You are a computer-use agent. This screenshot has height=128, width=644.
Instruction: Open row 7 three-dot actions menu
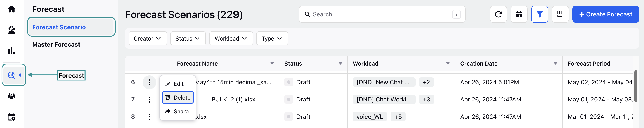tap(149, 99)
